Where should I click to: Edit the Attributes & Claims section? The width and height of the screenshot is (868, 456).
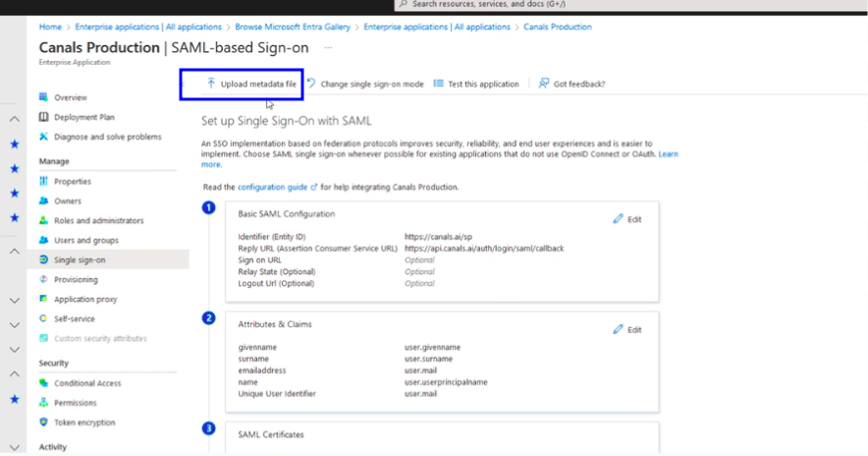click(x=627, y=329)
